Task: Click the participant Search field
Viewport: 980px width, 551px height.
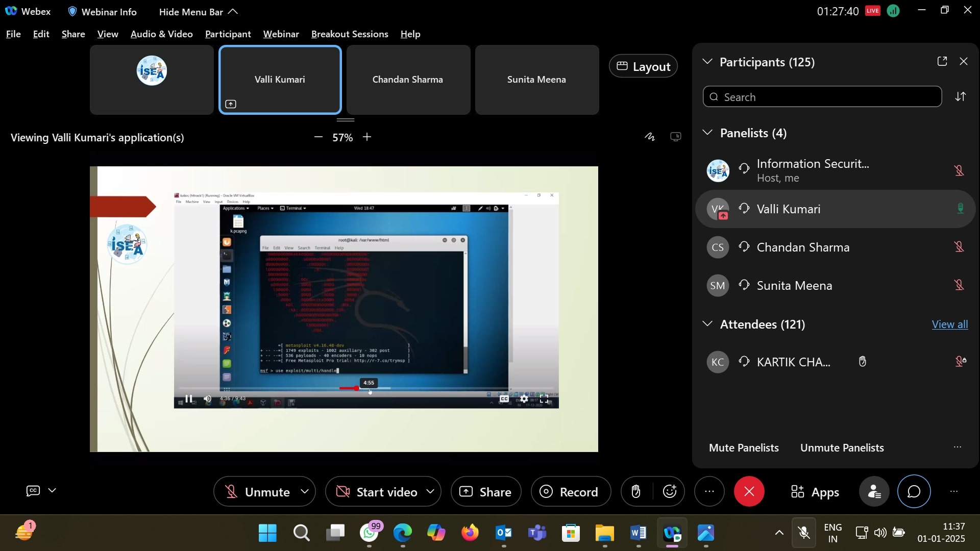Action: (x=822, y=97)
